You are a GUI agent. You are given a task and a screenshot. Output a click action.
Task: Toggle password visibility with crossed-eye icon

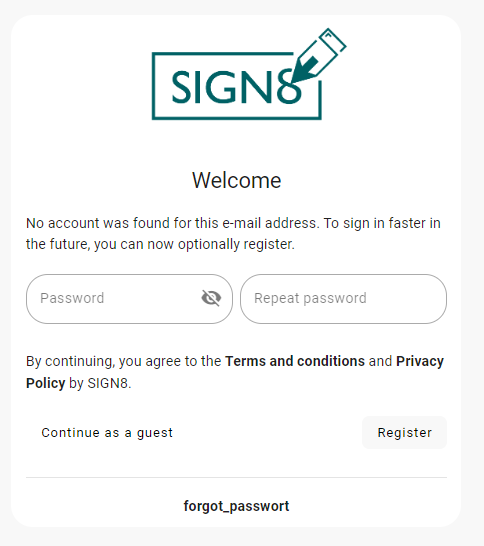(x=211, y=298)
